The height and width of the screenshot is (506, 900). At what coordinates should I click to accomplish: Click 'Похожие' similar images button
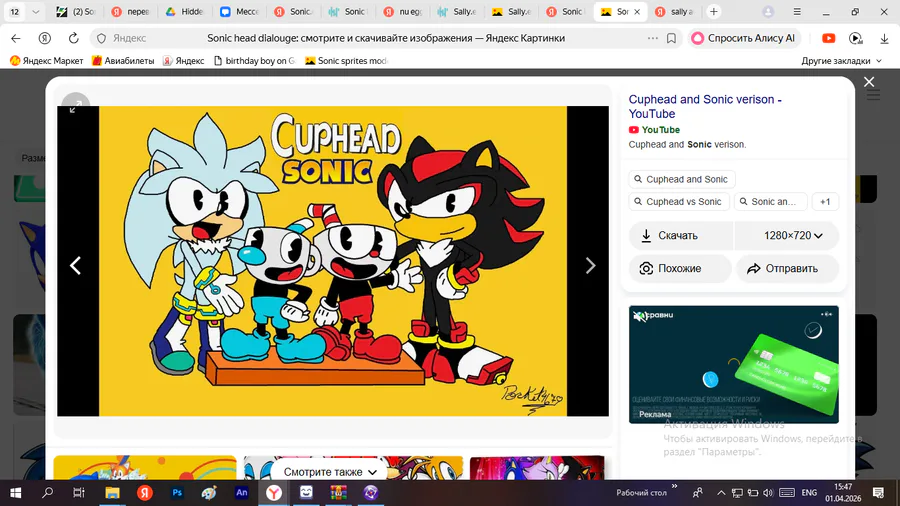tap(680, 268)
